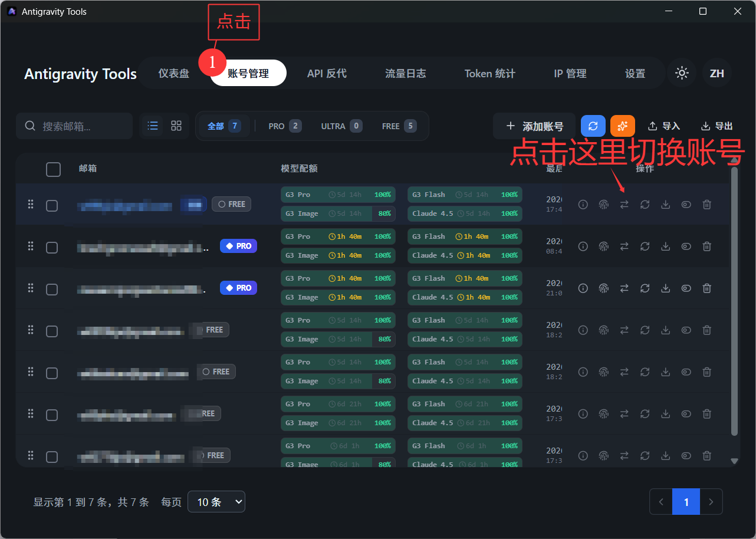Open the 仪表盘 dashboard tab

[174, 73]
